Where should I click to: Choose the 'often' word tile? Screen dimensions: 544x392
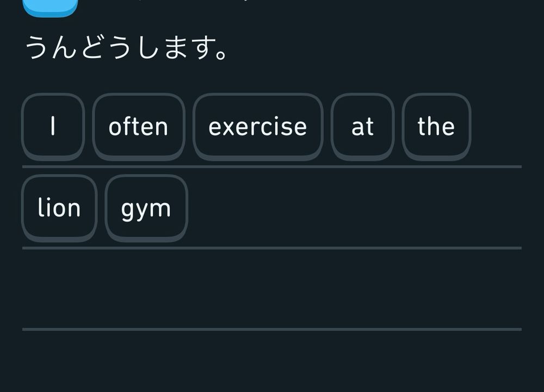click(138, 127)
